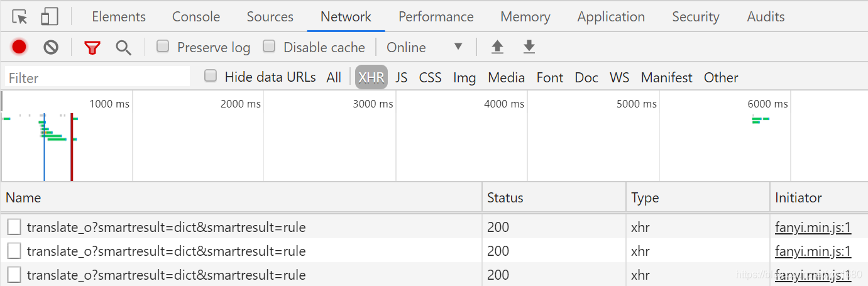Click inside the Filter text field
868x286 pixels.
click(x=97, y=77)
